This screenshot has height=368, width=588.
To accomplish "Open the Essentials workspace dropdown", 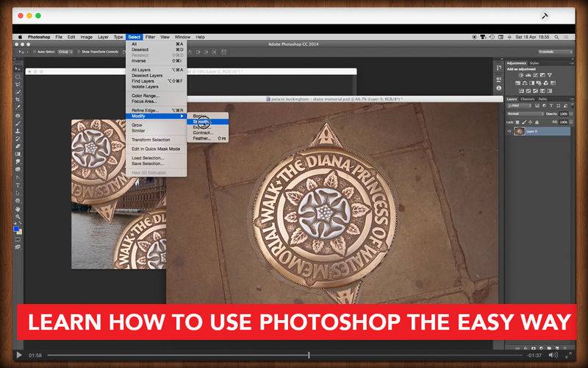I will [546, 52].
